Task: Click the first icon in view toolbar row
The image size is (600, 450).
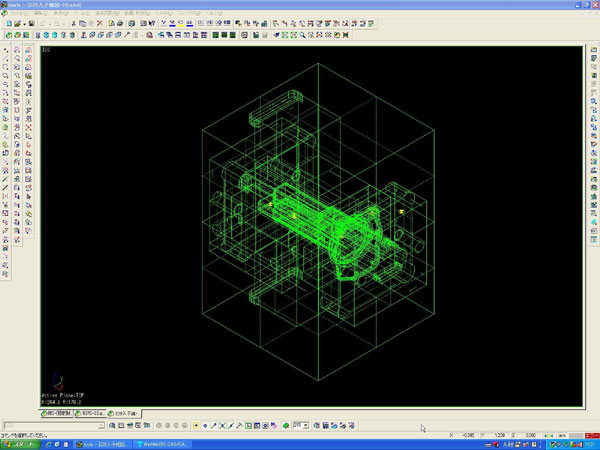Action: (8, 34)
